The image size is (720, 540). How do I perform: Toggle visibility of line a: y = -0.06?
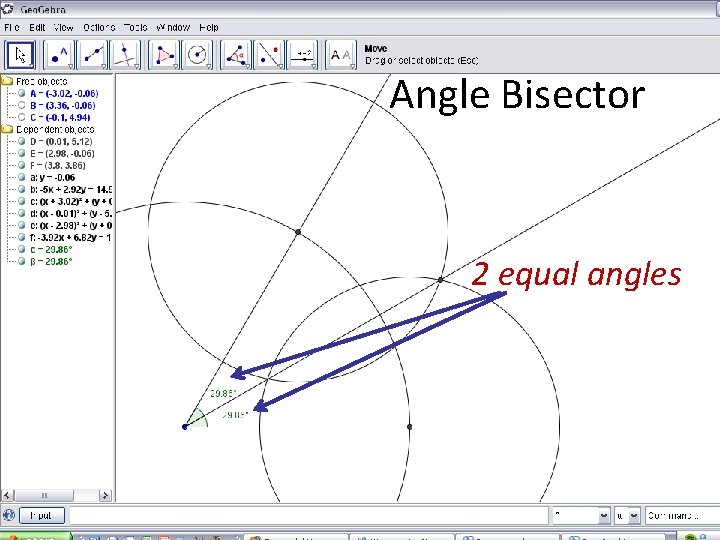(x=21, y=177)
